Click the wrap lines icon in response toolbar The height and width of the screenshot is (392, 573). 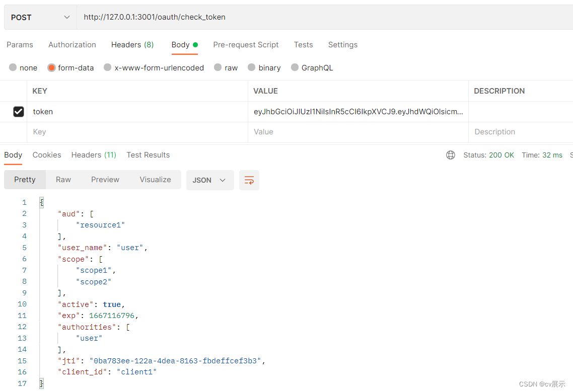(249, 180)
